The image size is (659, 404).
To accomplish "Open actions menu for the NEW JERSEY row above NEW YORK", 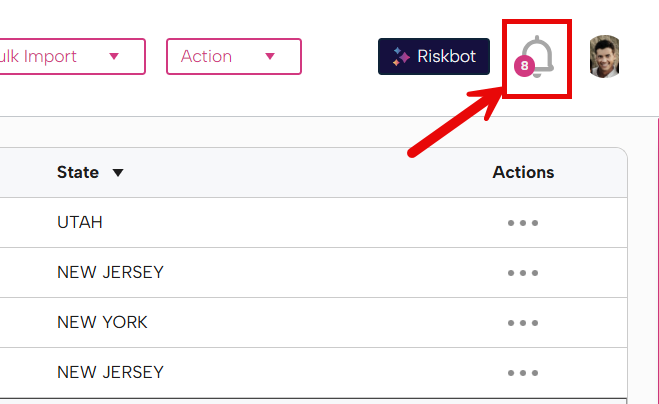I will coord(523,272).
